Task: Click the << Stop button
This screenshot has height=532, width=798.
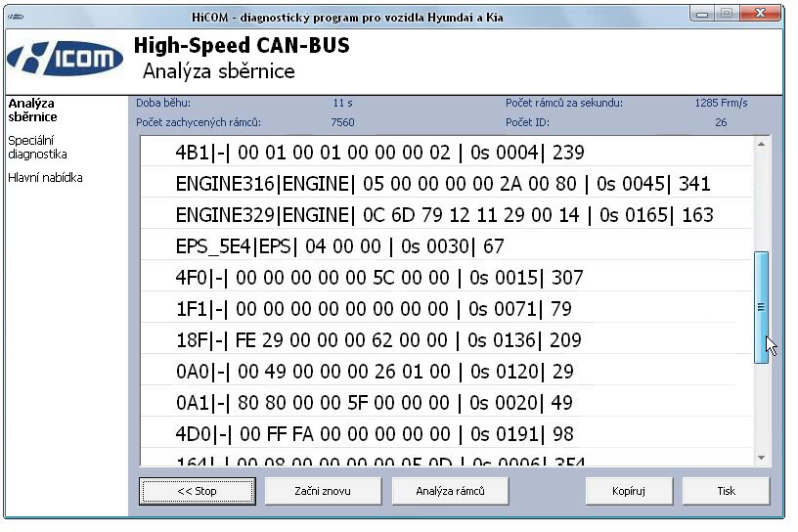Action: 198,491
